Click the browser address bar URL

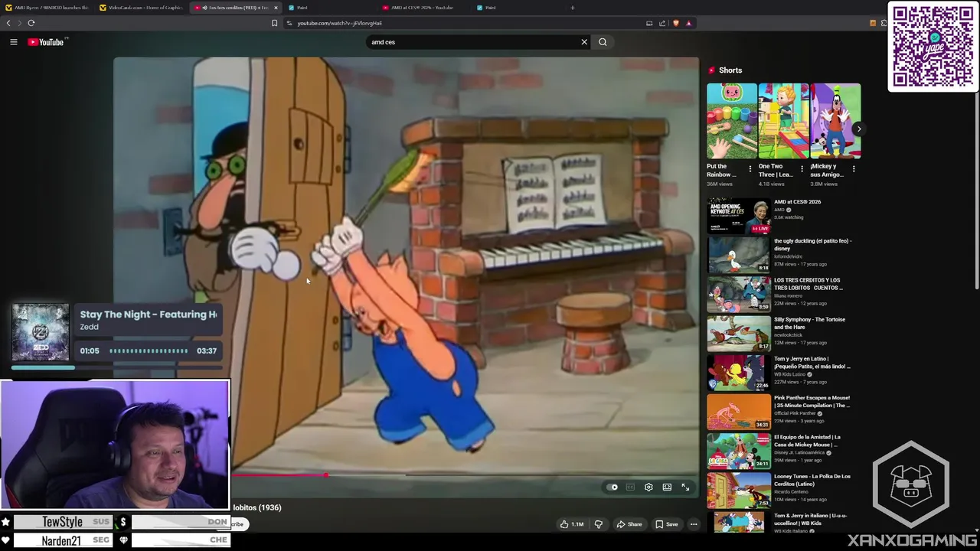pos(339,23)
